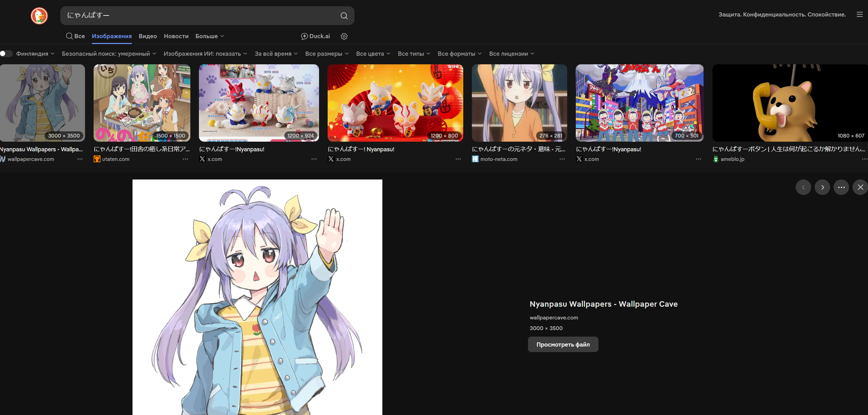
Task: Click X logo beside 1200 × 800 result
Action: click(x=331, y=159)
